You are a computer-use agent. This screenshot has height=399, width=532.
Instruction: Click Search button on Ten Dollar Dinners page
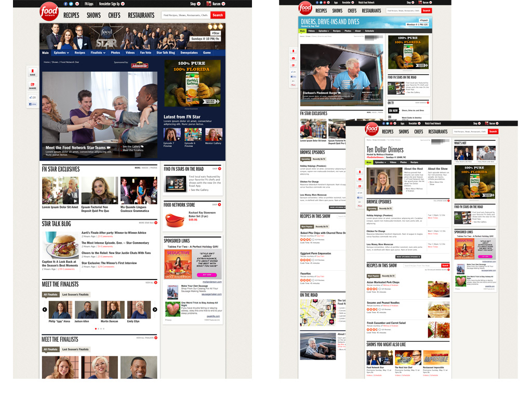click(493, 131)
